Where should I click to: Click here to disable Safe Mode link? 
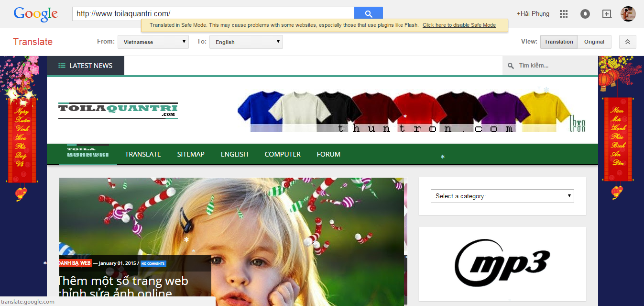(459, 25)
